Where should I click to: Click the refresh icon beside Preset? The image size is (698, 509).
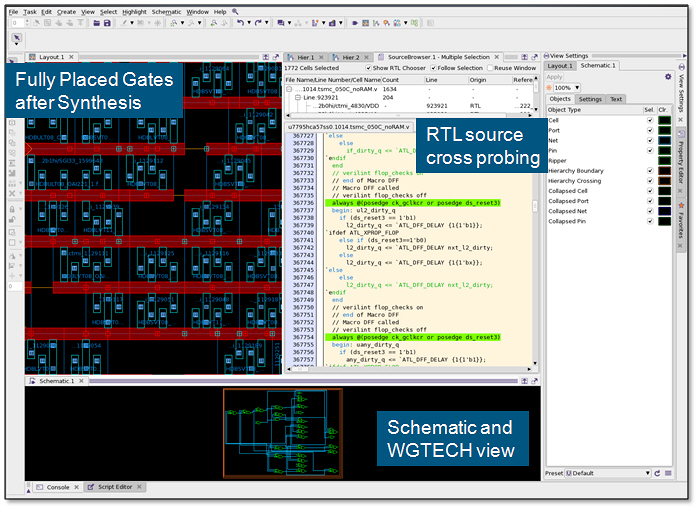[657, 473]
